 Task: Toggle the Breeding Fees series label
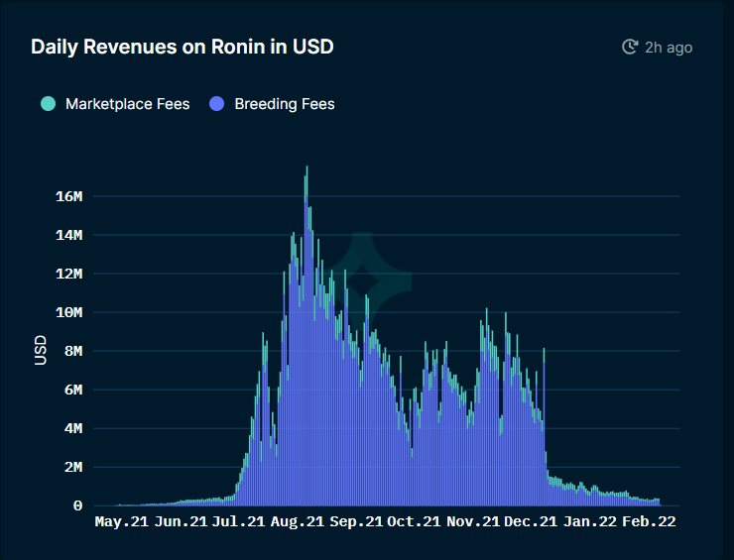[x=285, y=104]
